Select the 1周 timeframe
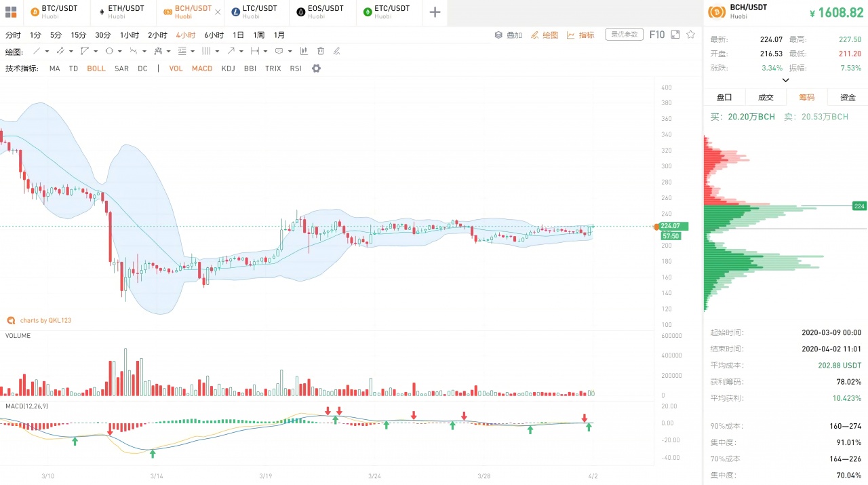The image size is (868, 485). 259,35
